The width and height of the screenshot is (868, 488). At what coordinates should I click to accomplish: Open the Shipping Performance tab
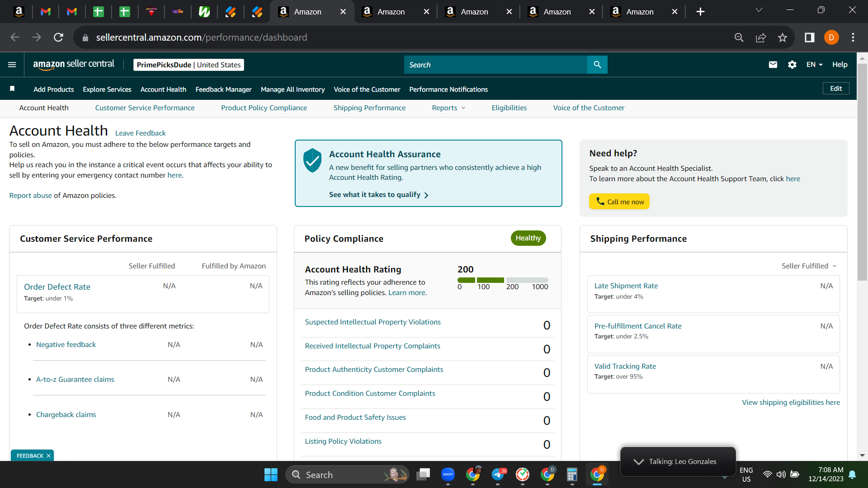tap(369, 108)
